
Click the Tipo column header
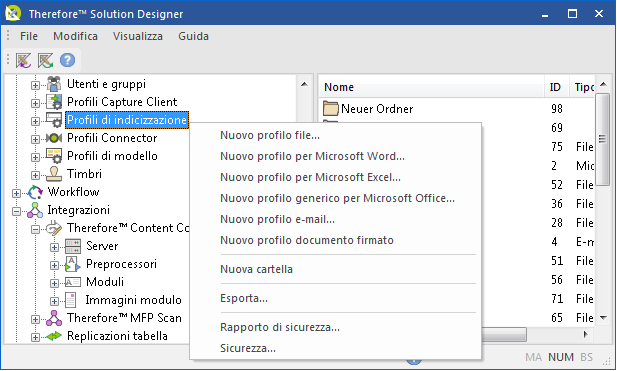click(x=582, y=87)
